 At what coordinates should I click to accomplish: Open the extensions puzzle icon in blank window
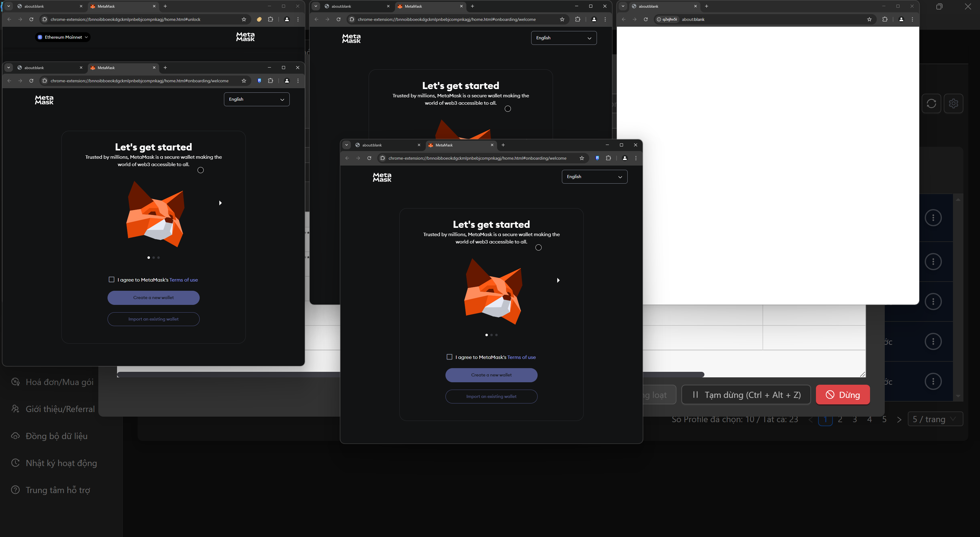pyautogui.click(x=884, y=19)
